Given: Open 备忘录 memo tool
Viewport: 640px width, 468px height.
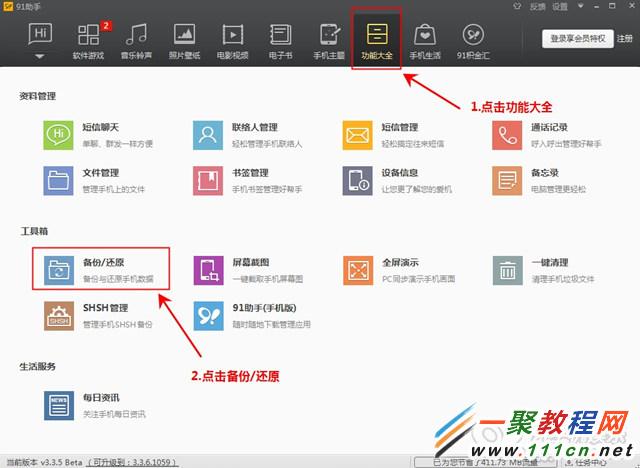Looking at the screenshot, I should tap(539, 181).
